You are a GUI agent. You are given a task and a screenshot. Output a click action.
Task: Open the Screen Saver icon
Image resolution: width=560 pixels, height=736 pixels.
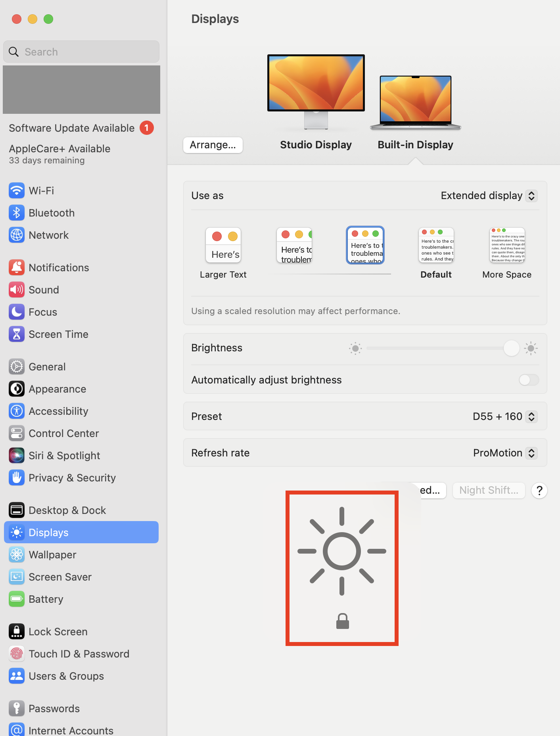click(x=17, y=577)
